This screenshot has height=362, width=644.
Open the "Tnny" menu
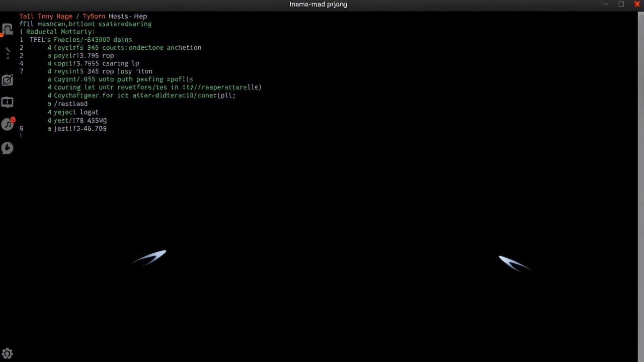pyautogui.click(x=46, y=16)
